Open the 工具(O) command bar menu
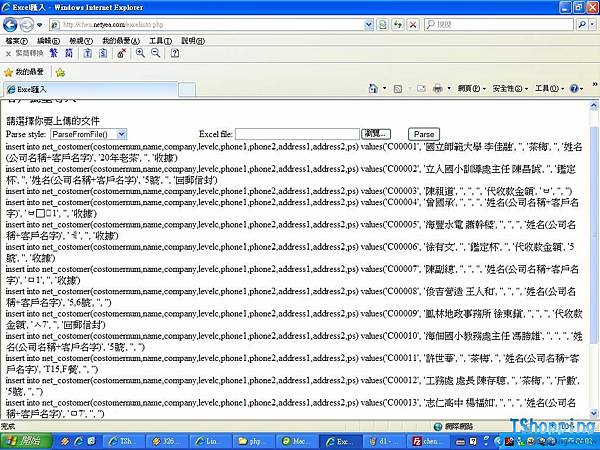600x450 pixels. click(x=549, y=89)
